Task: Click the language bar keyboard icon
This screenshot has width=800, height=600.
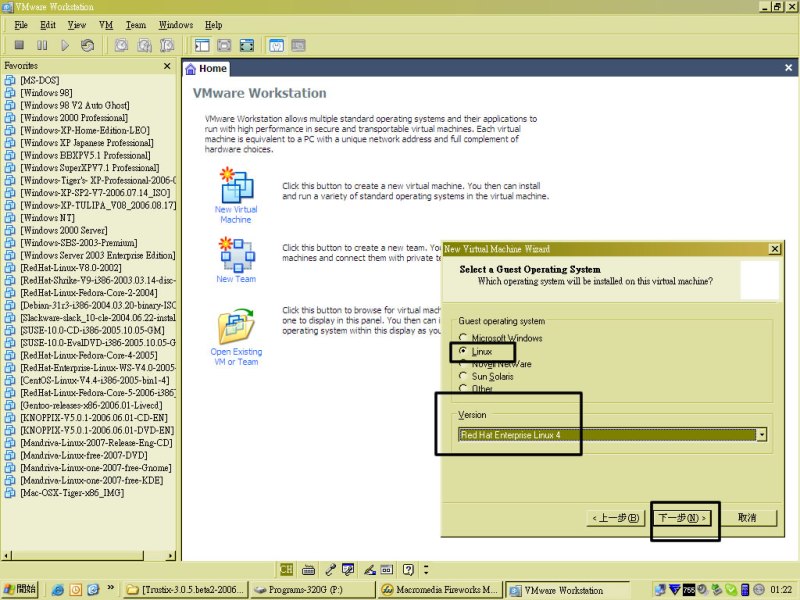Action: 308,569
